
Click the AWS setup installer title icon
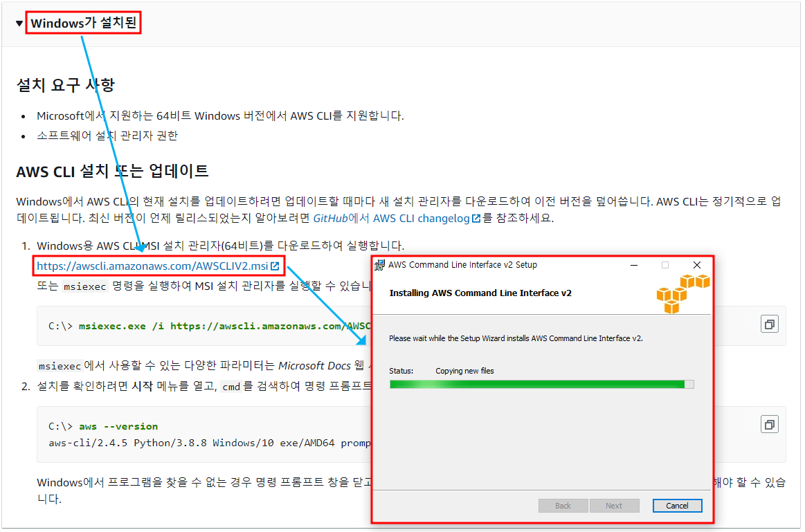click(x=379, y=265)
